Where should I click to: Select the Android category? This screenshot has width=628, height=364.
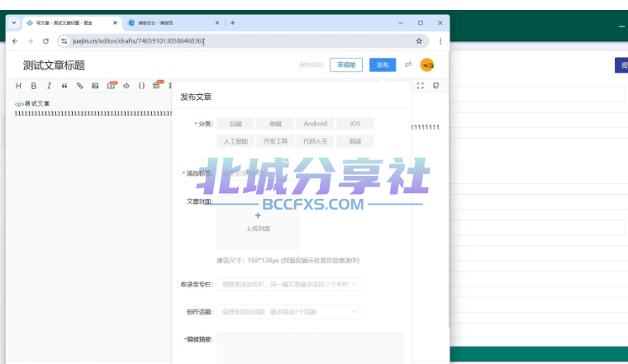(315, 124)
